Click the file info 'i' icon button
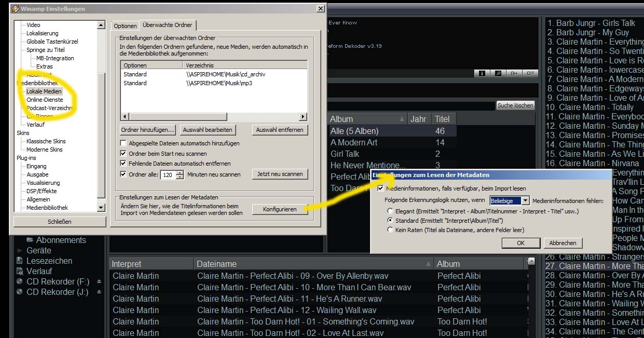The width and height of the screenshot is (644, 338). coord(482,74)
